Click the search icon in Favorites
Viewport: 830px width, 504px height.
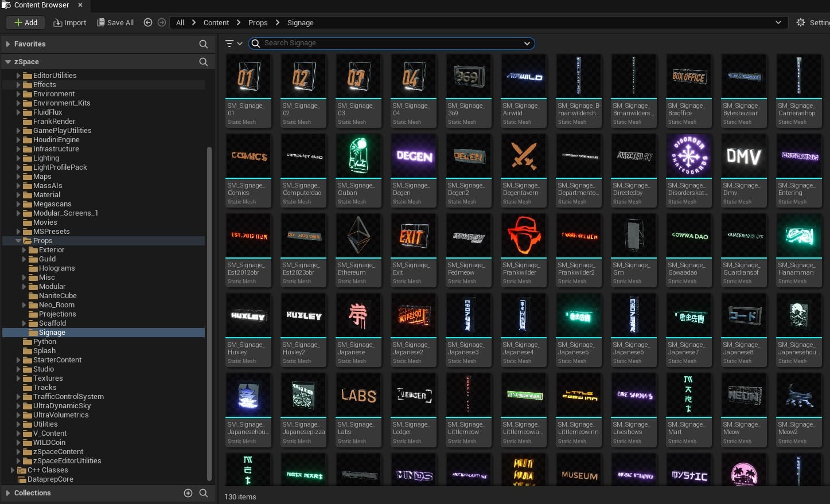pos(203,44)
